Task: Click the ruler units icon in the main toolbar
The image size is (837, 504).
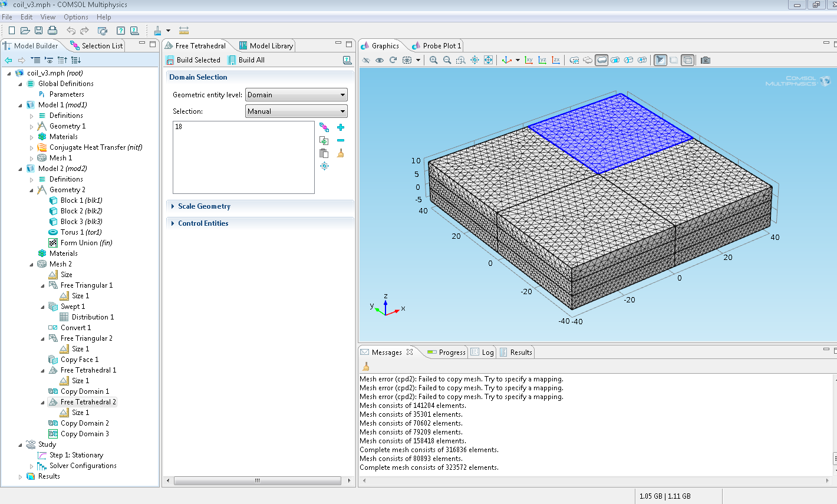Action: [184, 31]
